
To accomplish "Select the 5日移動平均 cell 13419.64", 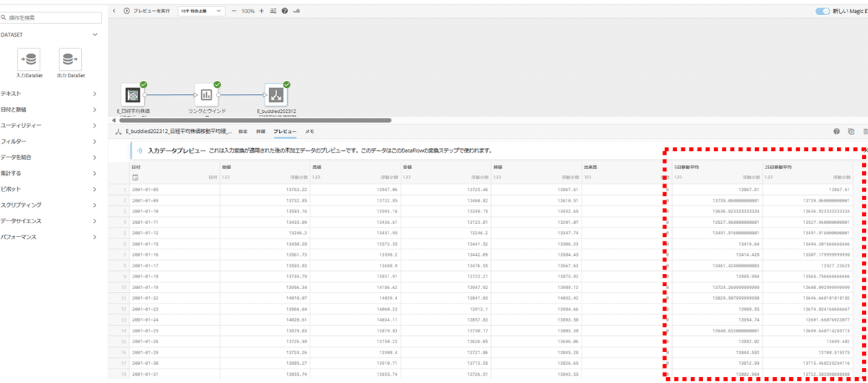I will coord(716,244).
